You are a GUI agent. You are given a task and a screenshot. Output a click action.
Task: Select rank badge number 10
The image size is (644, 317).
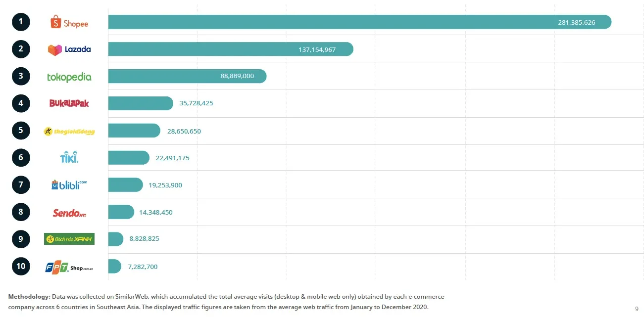pyautogui.click(x=21, y=267)
